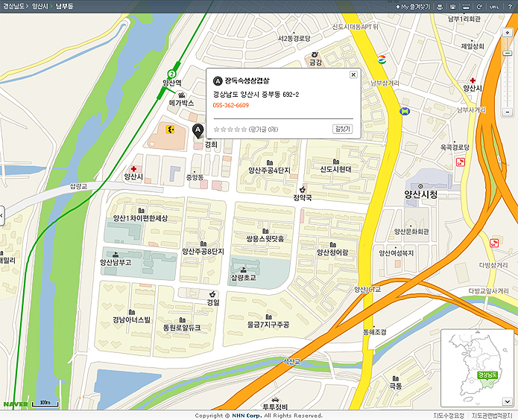
Task: Click the URL copy button
Action: [x=494, y=7]
